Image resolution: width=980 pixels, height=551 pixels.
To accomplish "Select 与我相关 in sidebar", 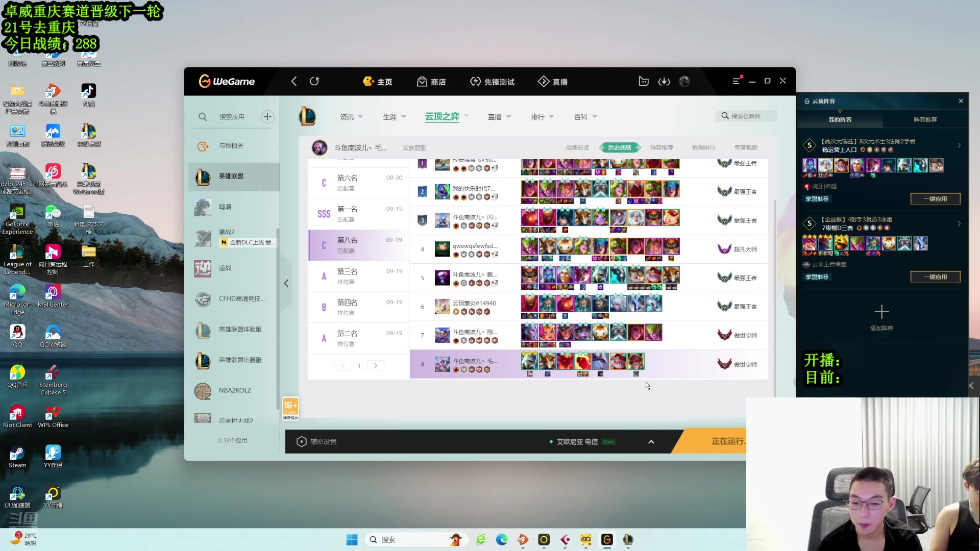I will click(234, 146).
